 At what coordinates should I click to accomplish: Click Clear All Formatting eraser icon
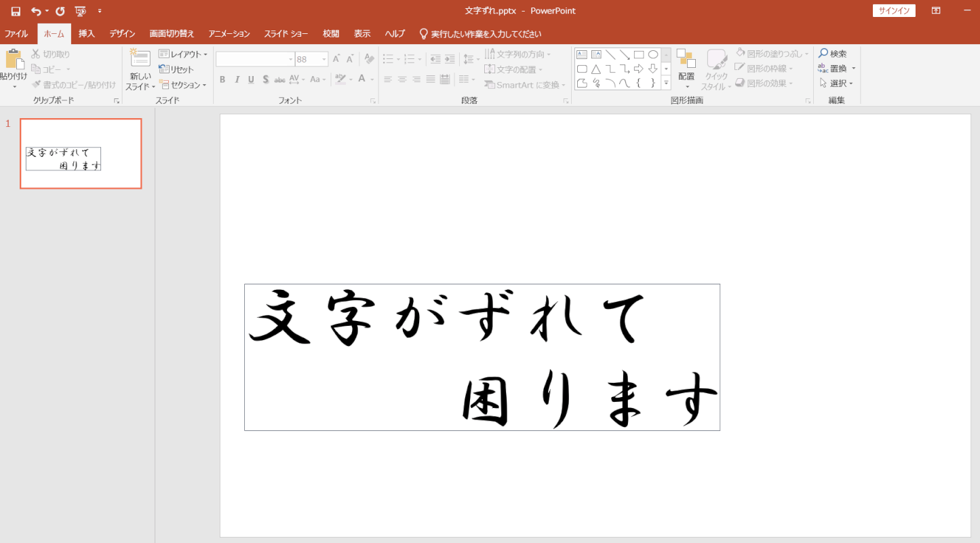click(369, 59)
